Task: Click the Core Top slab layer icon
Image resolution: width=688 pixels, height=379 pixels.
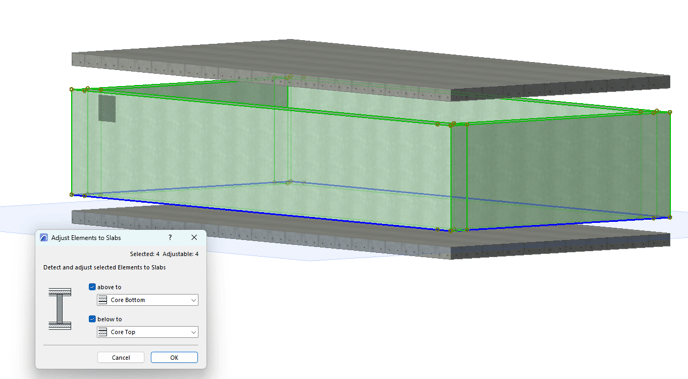Action: pos(102,332)
